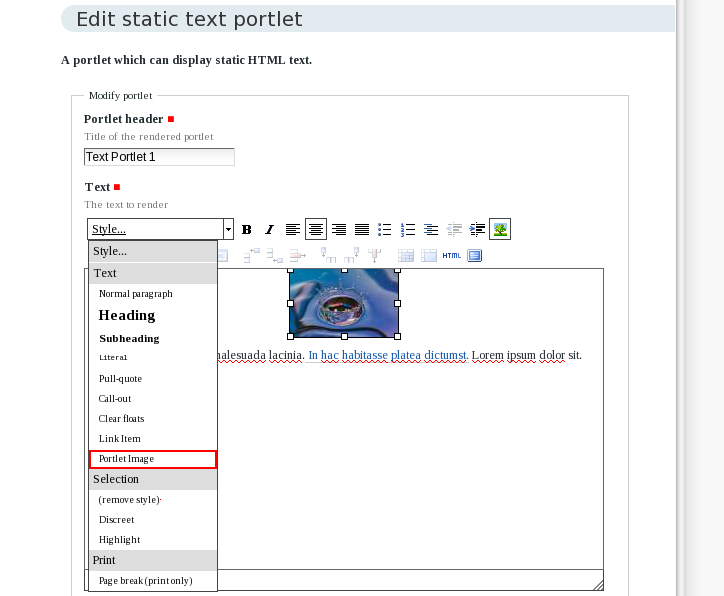Toggle bold formatting
The height and width of the screenshot is (596, 724).
point(247,229)
